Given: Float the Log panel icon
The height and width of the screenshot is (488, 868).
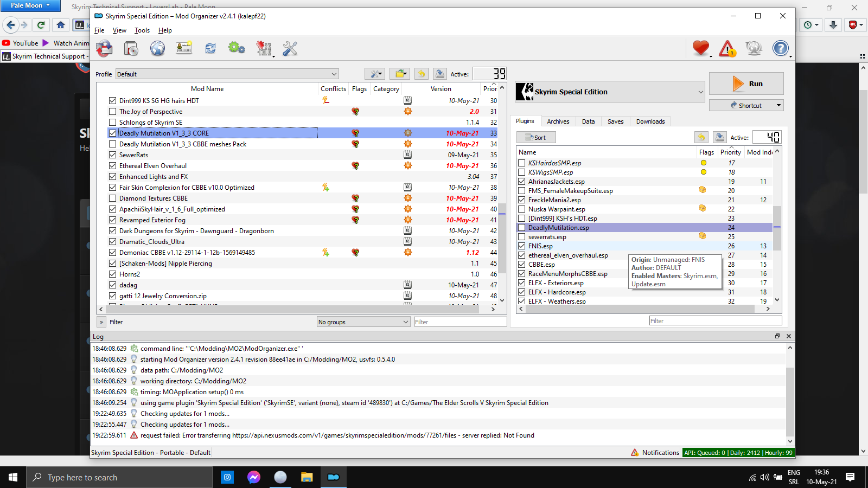Looking at the screenshot, I should pos(777,336).
